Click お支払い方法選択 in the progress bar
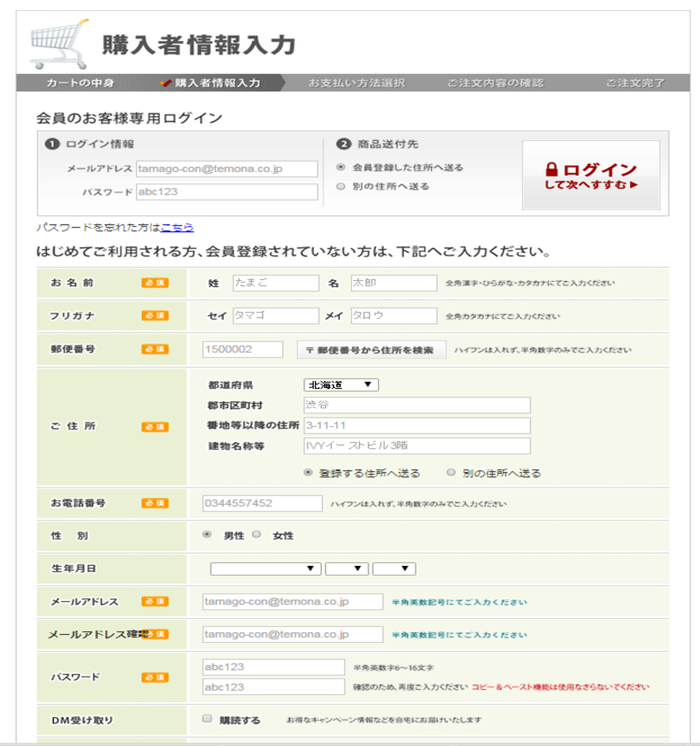 (356, 83)
